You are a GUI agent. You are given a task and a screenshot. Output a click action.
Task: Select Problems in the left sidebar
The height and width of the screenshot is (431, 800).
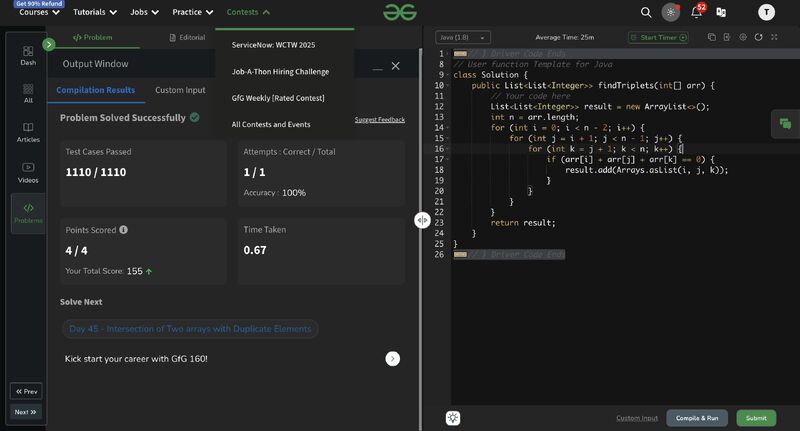coord(28,213)
